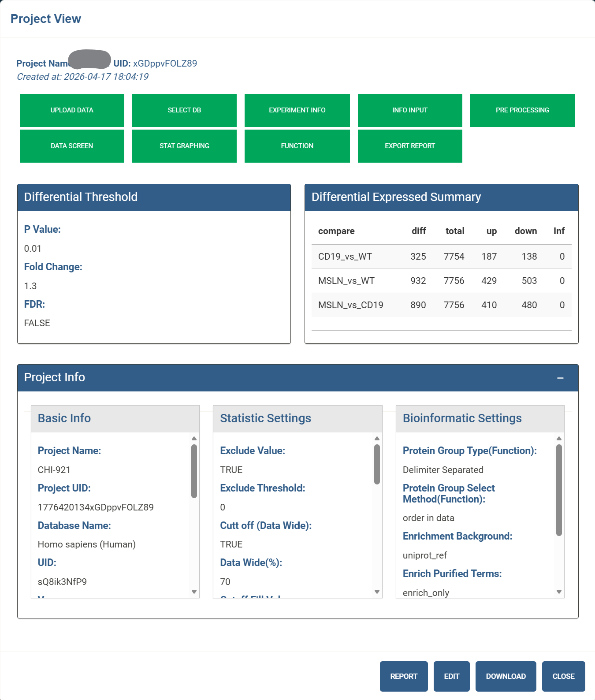Screen dimensions: 595x700
Task: Click the EDIT button
Action: tap(452, 676)
